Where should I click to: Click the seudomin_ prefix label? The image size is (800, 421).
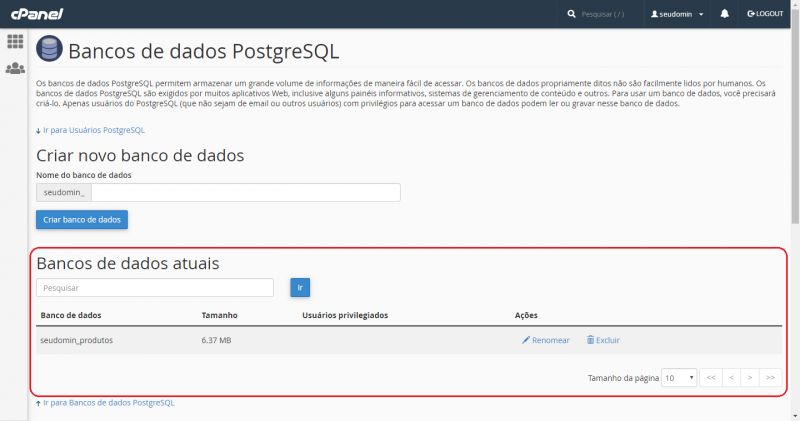(64, 192)
